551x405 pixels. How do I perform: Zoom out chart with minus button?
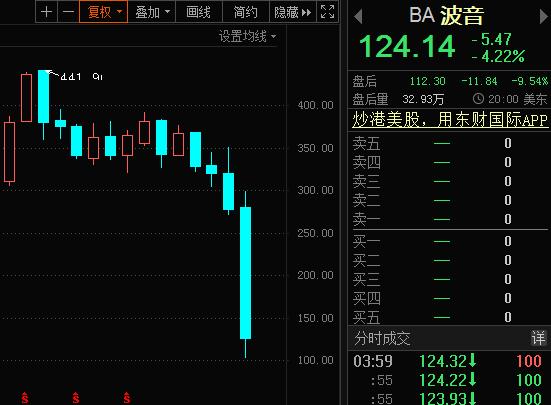[x=68, y=12]
